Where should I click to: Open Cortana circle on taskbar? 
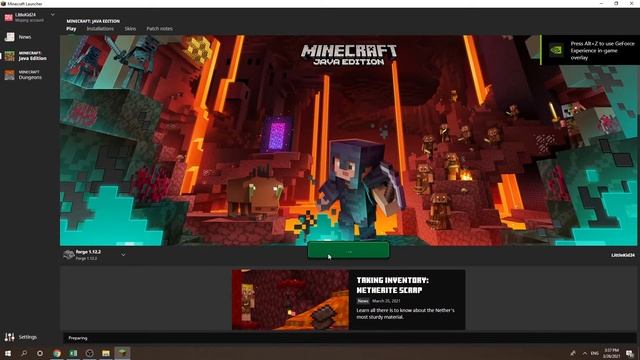point(40,353)
